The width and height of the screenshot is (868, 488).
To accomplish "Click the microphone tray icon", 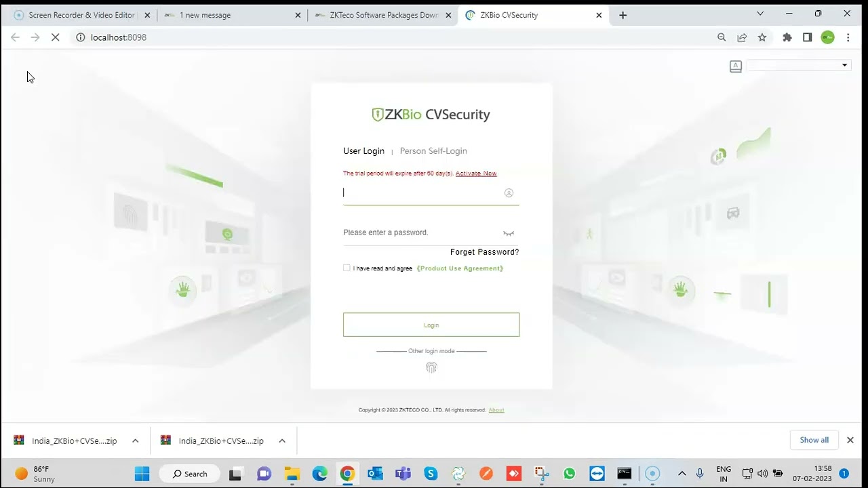I will (x=700, y=473).
